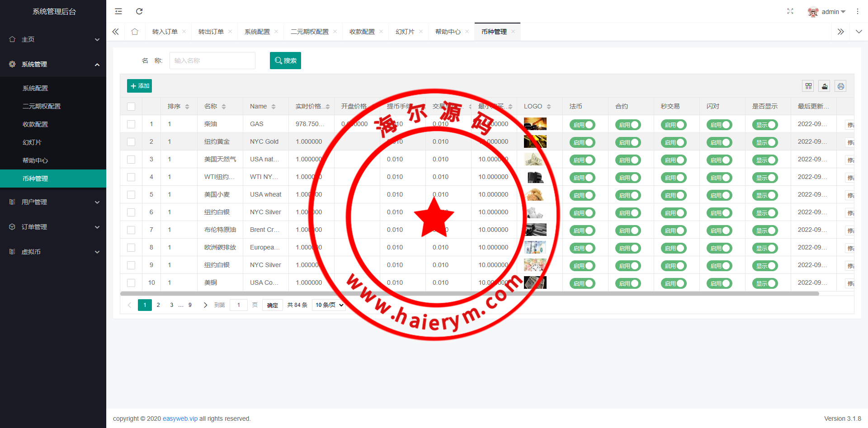The image size is (868, 428).
Task: Open the vertical three-dot more menu
Action: [858, 11]
